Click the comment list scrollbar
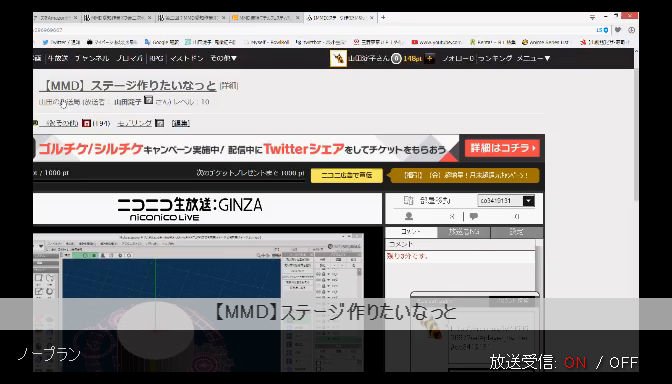Screen dimensions: 672x384 click(x=539, y=268)
